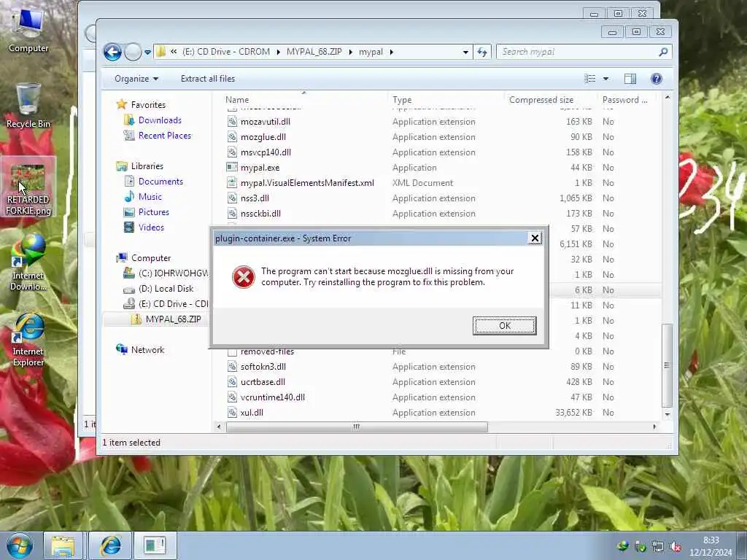The height and width of the screenshot is (560, 747).
Task: Click the search magnifier icon
Action: point(663,52)
